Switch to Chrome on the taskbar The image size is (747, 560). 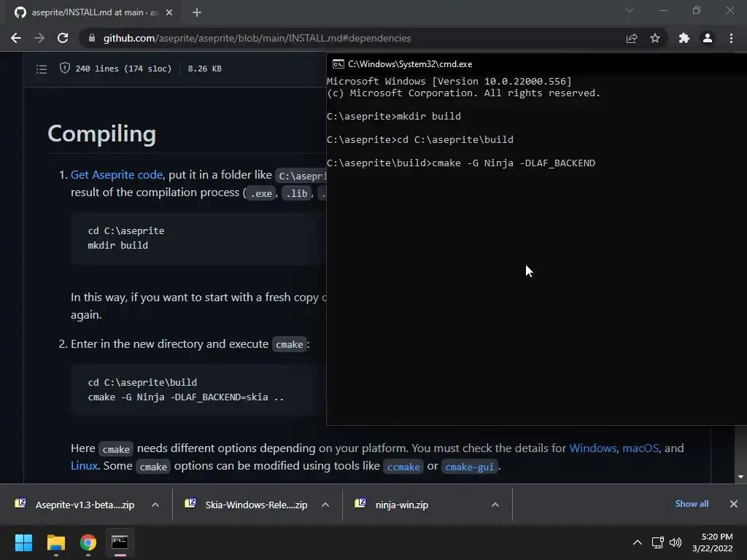coord(88,542)
